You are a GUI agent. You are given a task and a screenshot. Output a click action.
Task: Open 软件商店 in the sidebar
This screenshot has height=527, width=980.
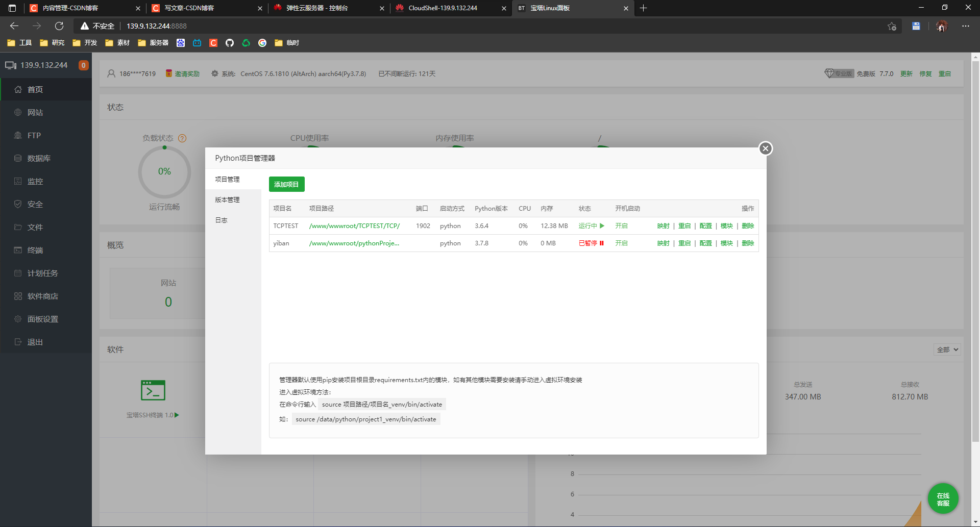tap(46, 296)
